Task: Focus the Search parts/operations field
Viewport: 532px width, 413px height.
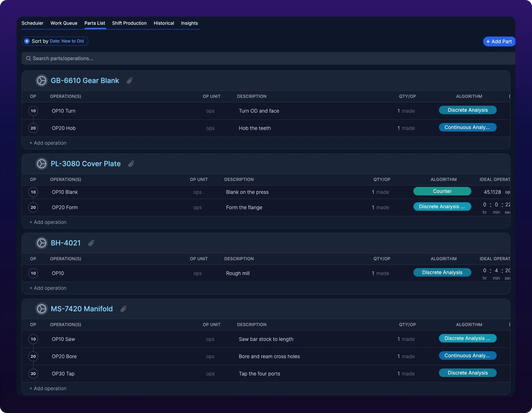Action: 268,59
